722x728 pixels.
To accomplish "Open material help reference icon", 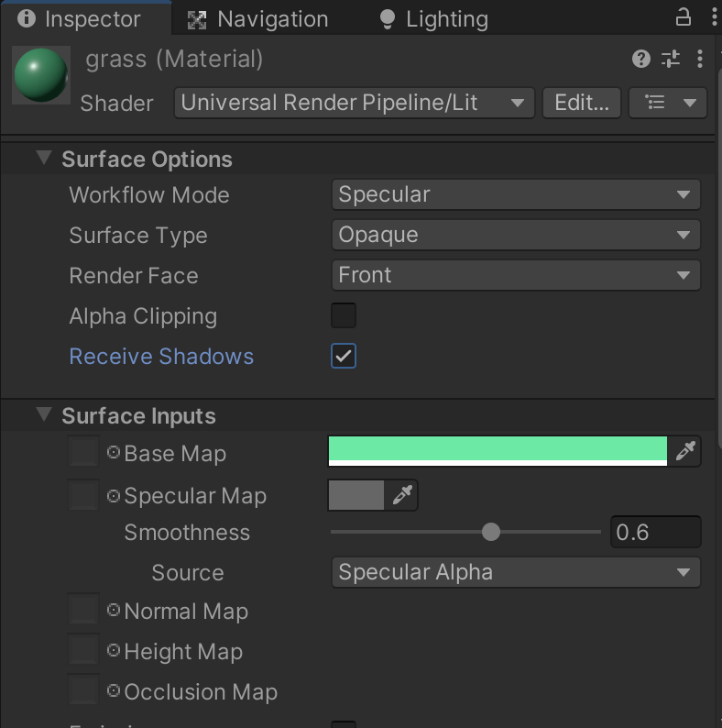I will [640, 59].
